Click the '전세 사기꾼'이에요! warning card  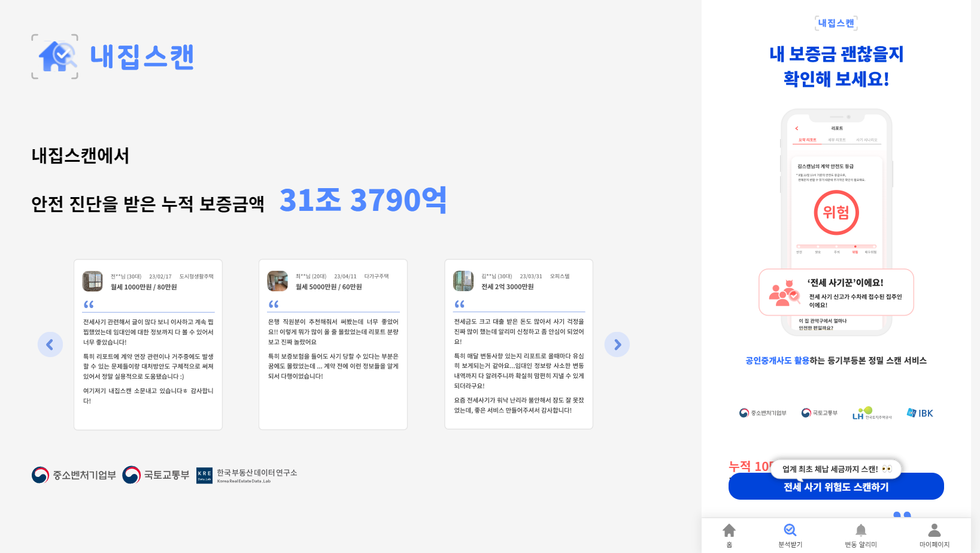(836, 292)
